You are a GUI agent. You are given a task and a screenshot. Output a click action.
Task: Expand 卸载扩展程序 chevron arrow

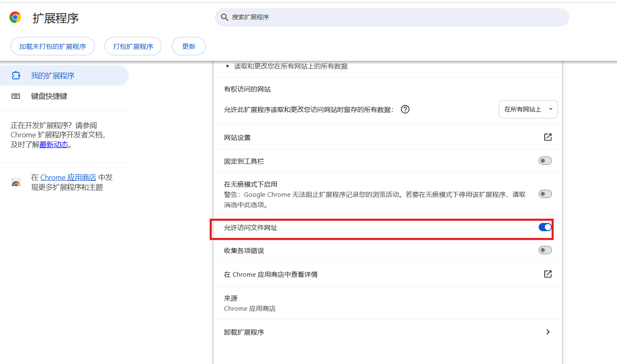click(x=548, y=332)
